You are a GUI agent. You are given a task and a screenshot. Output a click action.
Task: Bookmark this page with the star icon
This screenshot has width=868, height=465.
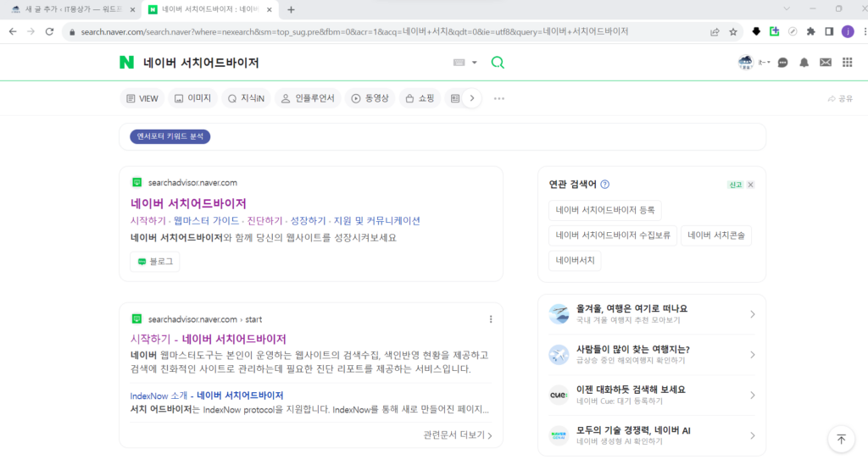point(733,32)
